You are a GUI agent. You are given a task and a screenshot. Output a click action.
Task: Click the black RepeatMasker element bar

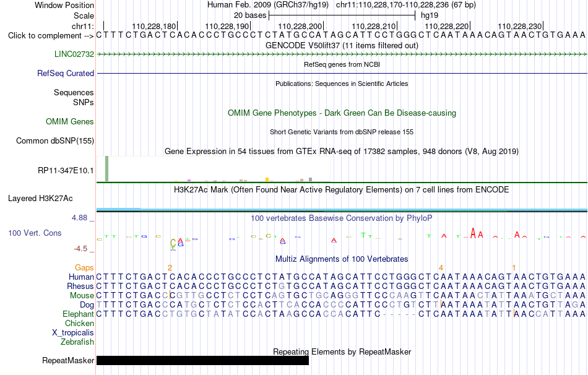[x=202, y=360]
